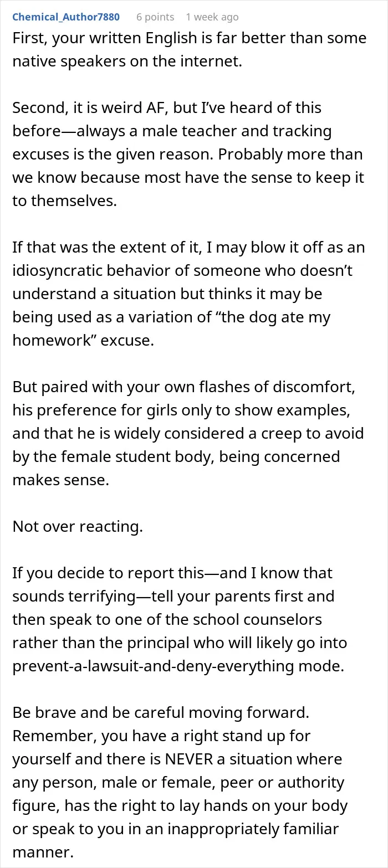Click the final word 'manner.' of the comment
Screen dimensions: 388x868
tap(43, 851)
